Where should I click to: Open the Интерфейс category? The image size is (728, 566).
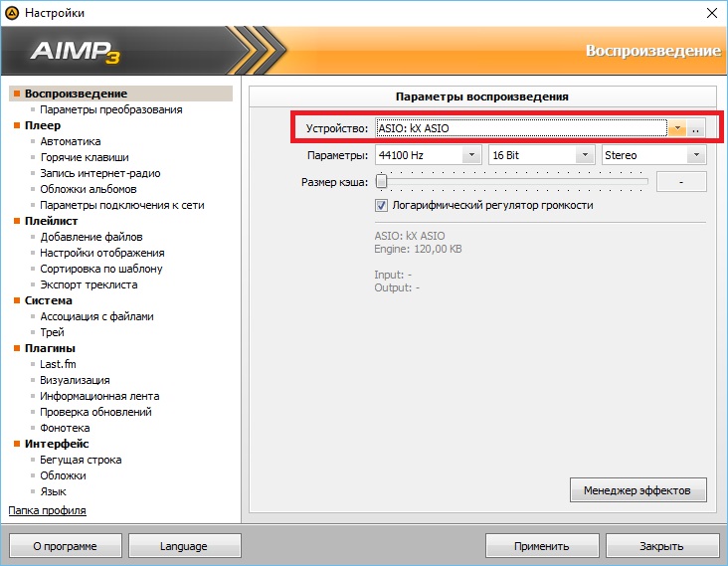point(57,444)
